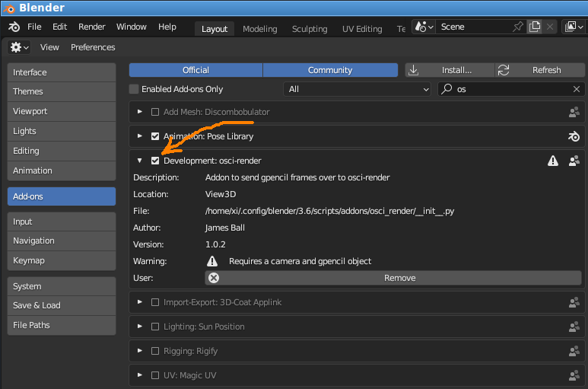Toggle the Official add-ons filter
588x389 pixels.
point(195,70)
